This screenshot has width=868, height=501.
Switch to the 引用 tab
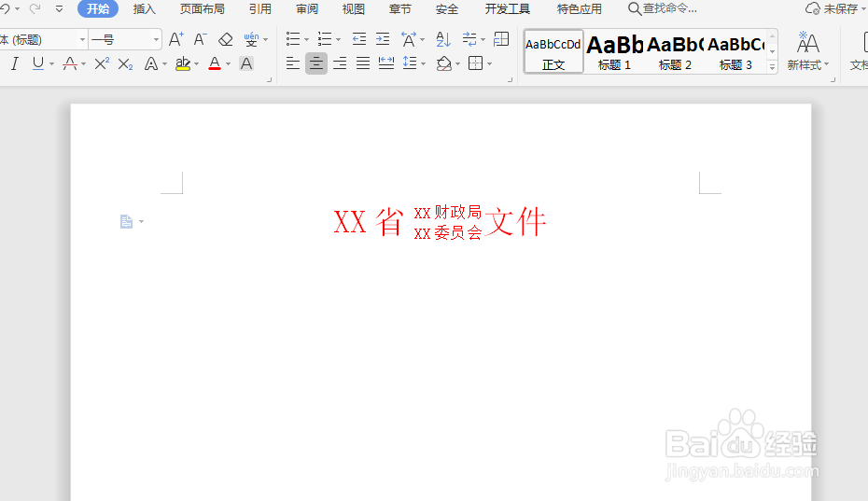[260, 8]
